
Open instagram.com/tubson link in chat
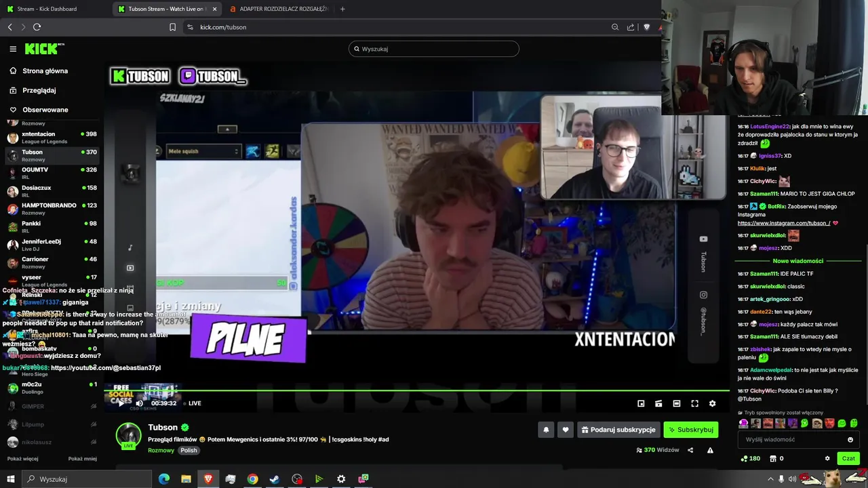click(x=784, y=223)
